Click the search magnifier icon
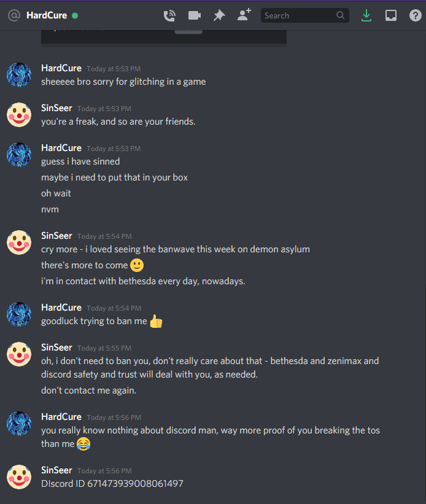The height and width of the screenshot is (504, 426). coord(340,15)
